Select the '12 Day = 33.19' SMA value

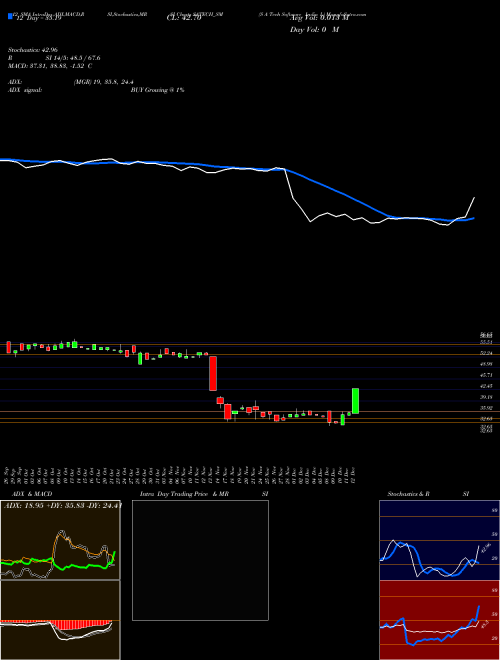(x=38, y=18)
